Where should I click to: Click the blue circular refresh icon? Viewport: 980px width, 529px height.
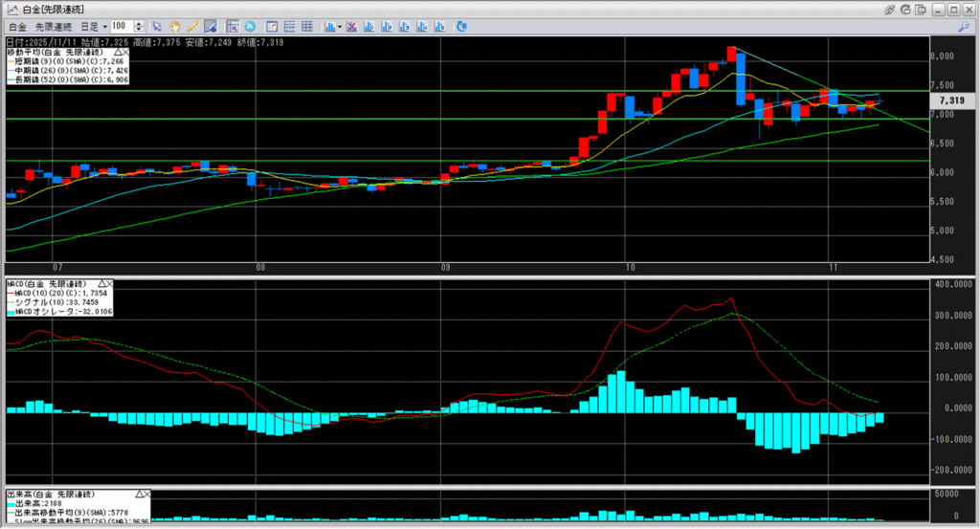pos(250,26)
